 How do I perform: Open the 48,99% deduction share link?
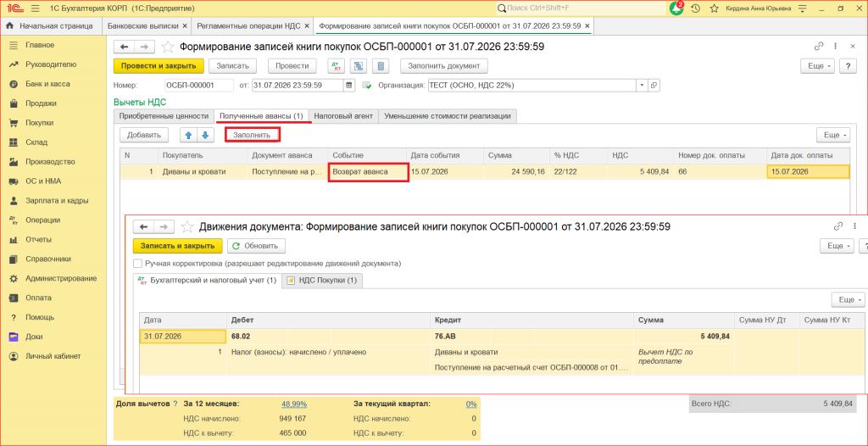(294, 404)
